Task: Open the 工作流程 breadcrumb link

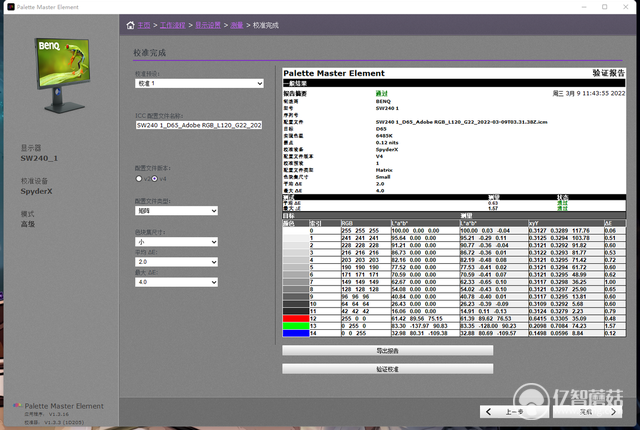Action: [x=172, y=25]
